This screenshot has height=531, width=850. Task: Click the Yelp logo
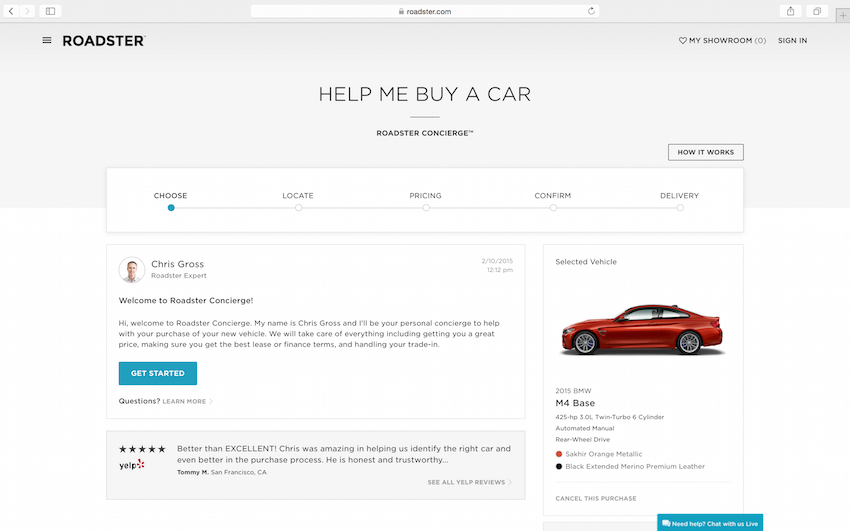coord(132,464)
